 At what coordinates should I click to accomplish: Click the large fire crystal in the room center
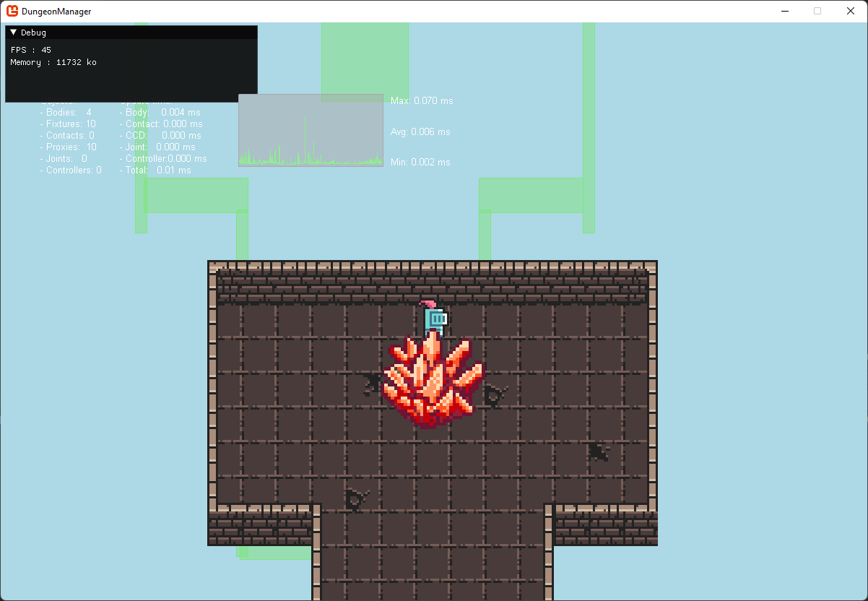(430, 379)
